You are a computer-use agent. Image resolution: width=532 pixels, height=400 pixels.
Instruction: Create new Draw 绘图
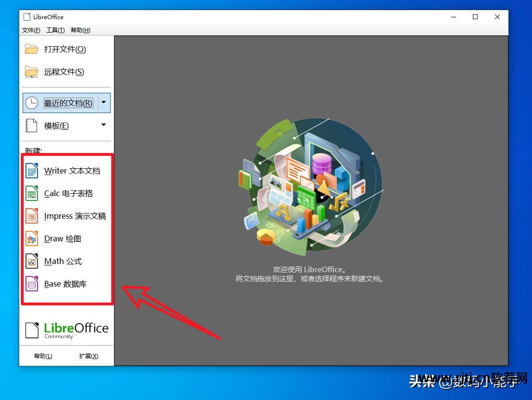click(63, 239)
